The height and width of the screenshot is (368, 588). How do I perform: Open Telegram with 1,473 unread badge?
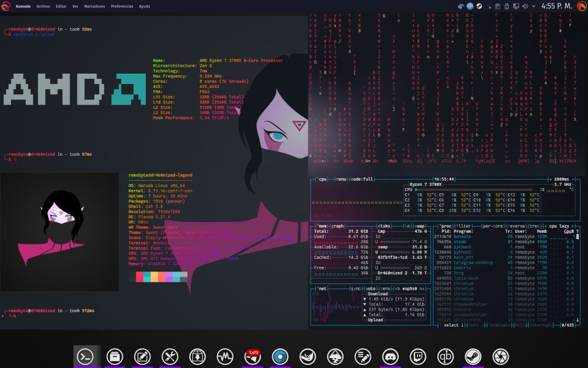pos(252,356)
